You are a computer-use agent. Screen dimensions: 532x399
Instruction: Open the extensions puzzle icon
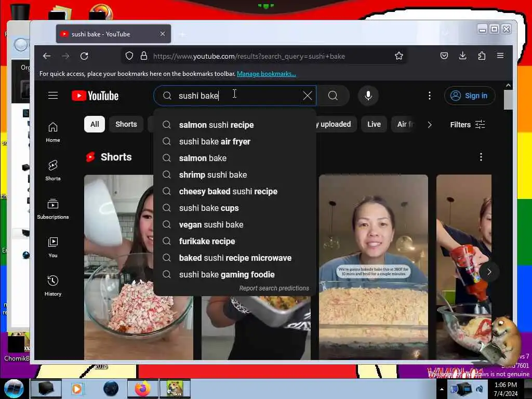(482, 56)
